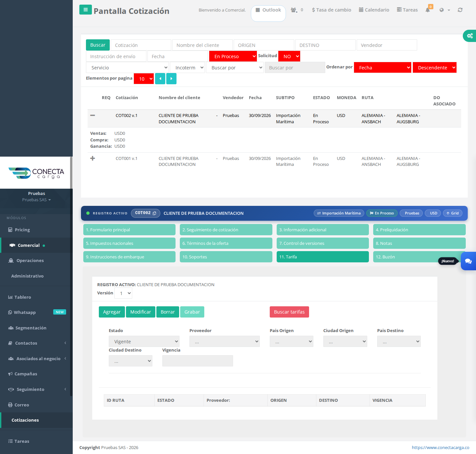Toggle the sidebar with the hamburger menu icon
The width and height of the screenshot is (476, 454).
click(x=86, y=10)
